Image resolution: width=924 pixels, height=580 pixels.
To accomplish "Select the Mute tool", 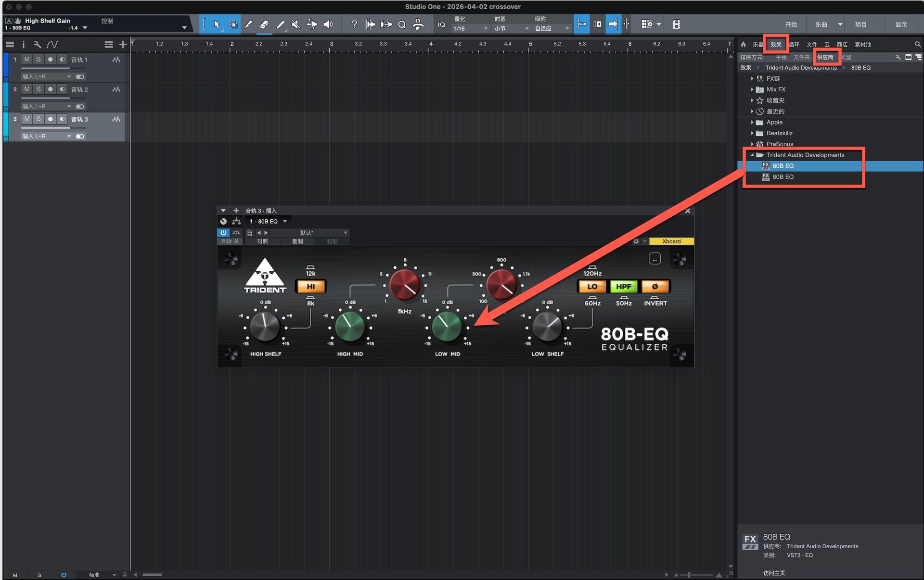I will tap(296, 25).
